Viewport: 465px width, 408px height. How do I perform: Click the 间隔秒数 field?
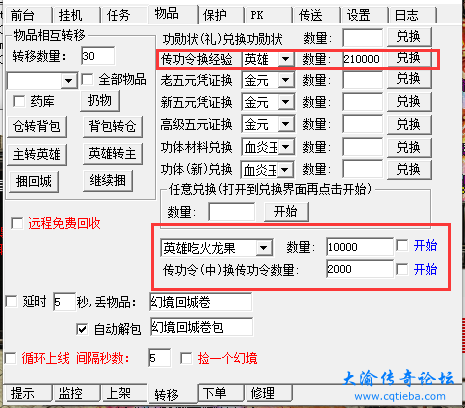[160, 358]
